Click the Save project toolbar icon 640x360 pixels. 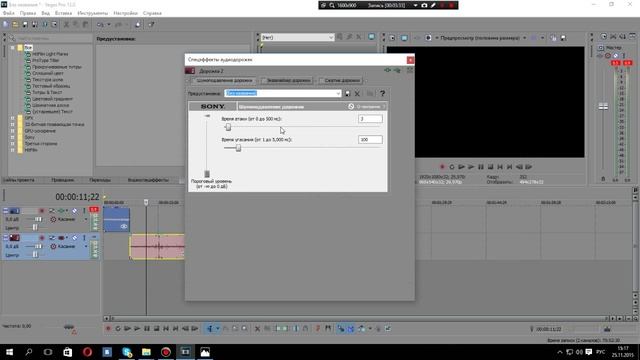pos(25,24)
